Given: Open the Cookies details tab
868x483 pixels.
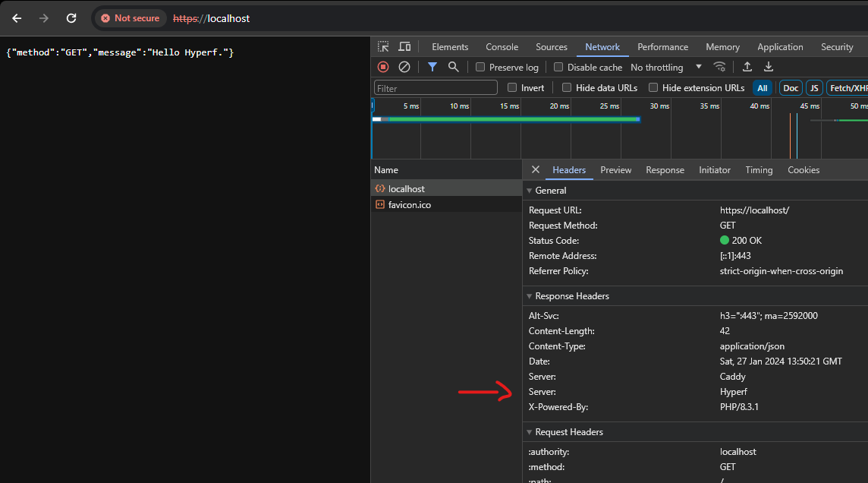Looking at the screenshot, I should [804, 170].
